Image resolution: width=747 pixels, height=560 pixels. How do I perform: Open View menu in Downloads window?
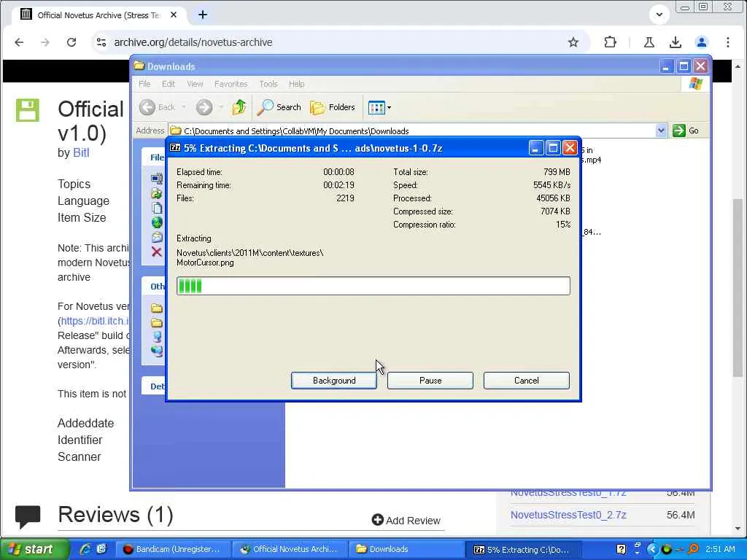(194, 84)
